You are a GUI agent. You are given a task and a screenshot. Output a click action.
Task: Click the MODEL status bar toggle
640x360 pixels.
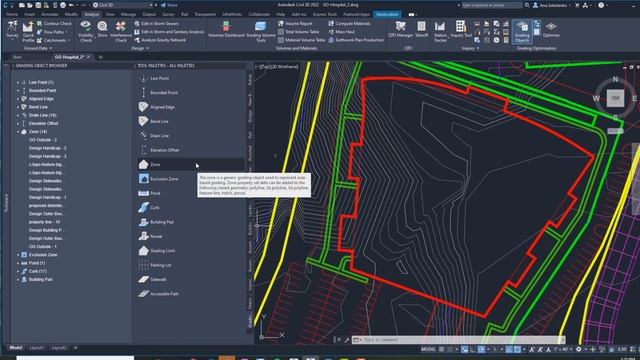pyautogui.click(x=428, y=349)
